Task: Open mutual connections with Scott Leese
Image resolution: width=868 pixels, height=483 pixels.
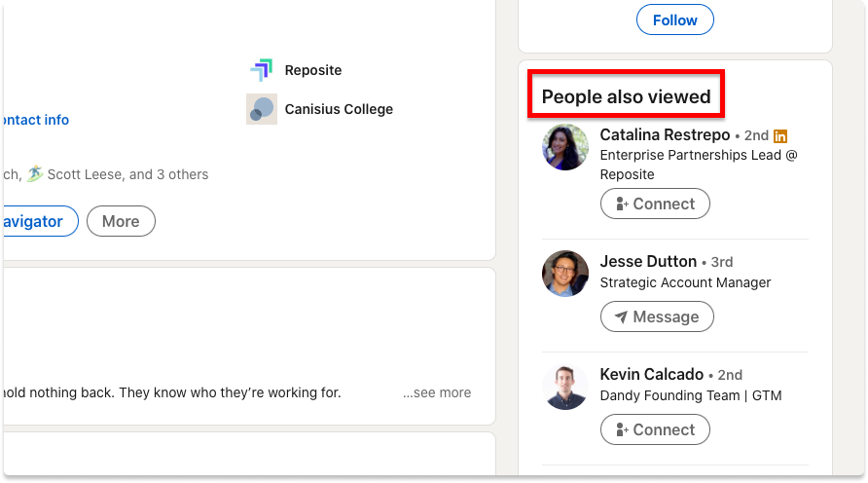Action: pos(105,174)
